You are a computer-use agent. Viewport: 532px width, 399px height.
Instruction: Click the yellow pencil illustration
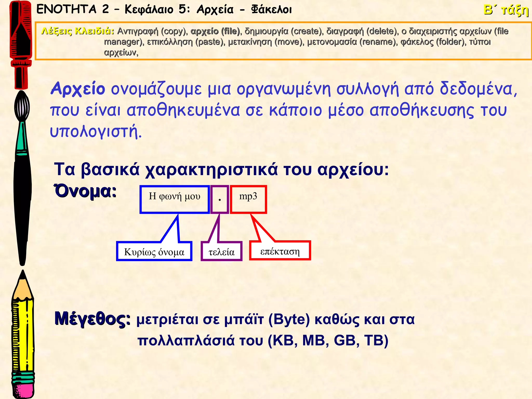click(23, 335)
